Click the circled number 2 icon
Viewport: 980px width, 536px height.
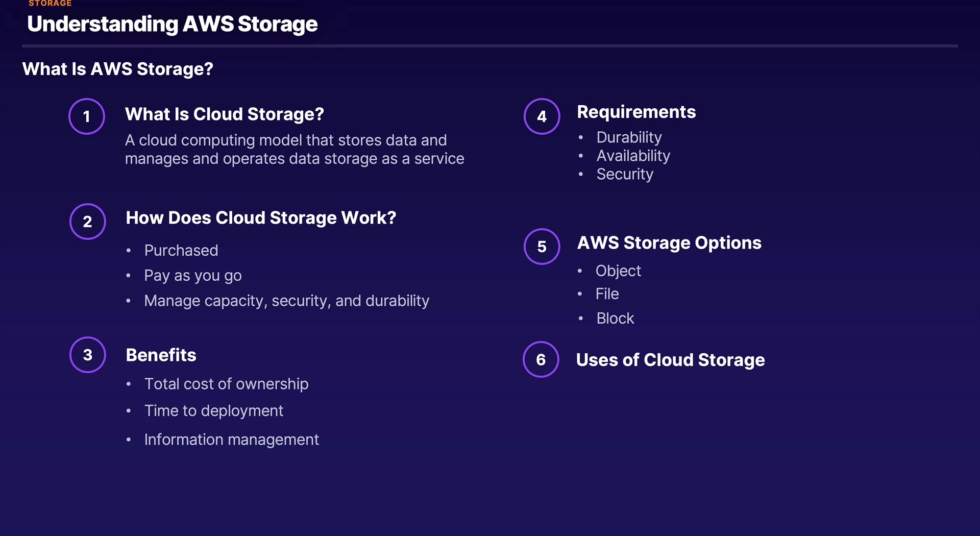coord(88,222)
